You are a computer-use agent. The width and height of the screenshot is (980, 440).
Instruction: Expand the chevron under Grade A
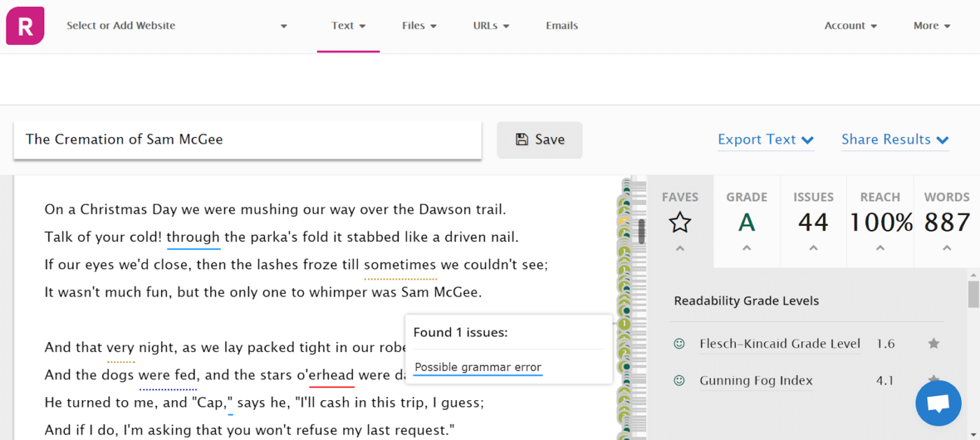tap(746, 248)
